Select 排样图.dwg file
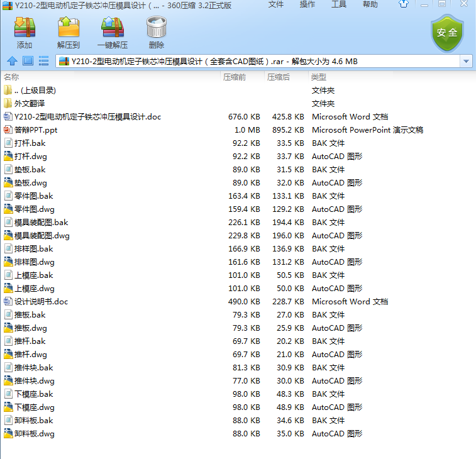This screenshot has width=476, height=459. coord(35,262)
